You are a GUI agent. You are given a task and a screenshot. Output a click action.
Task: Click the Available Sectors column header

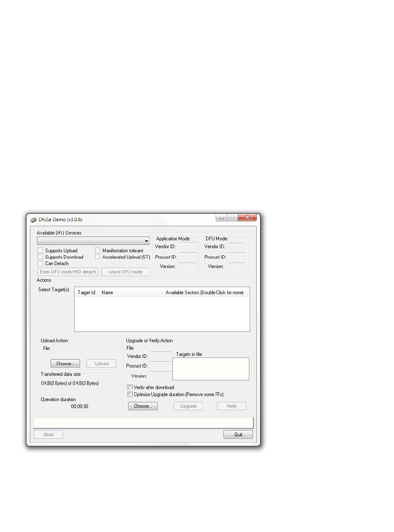point(205,293)
